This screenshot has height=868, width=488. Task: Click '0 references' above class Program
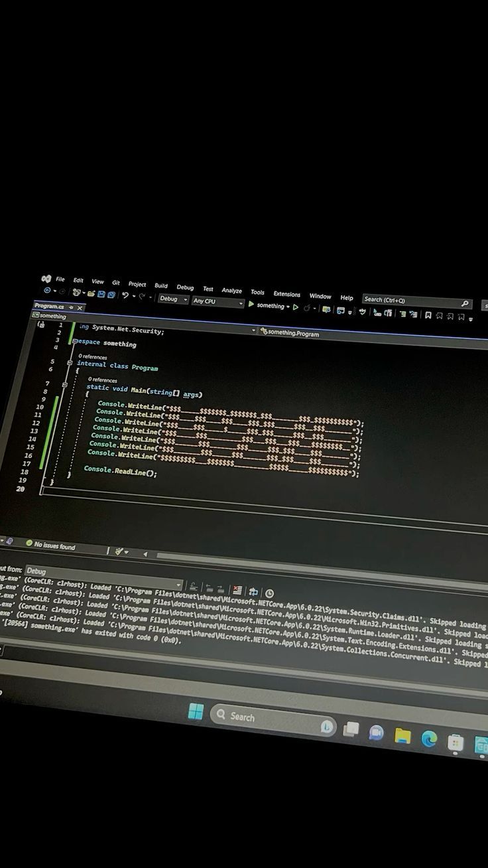93,357
